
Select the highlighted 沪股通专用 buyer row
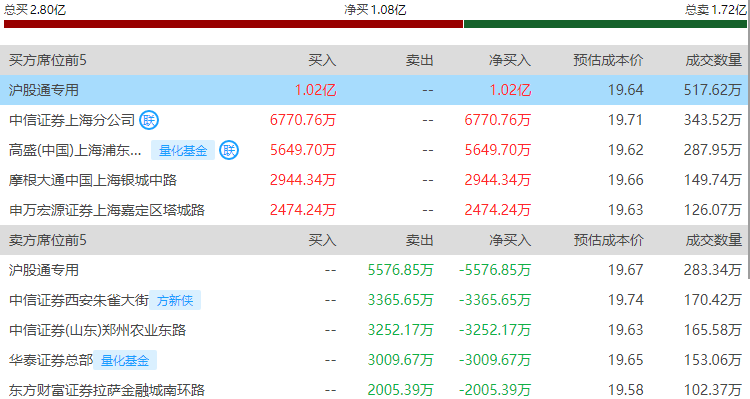(375, 90)
